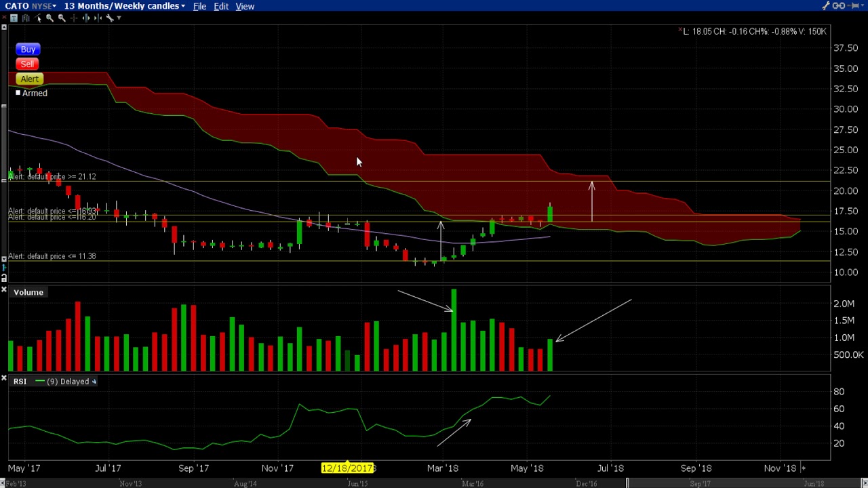Image resolution: width=868 pixels, height=488 pixels.
Task: Select the alert label price <= 11.38
Action: pyautogui.click(x=52, y=256)
